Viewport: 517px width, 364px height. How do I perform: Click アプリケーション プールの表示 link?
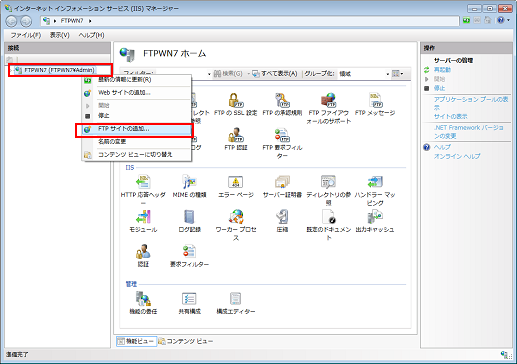point(471,103)
